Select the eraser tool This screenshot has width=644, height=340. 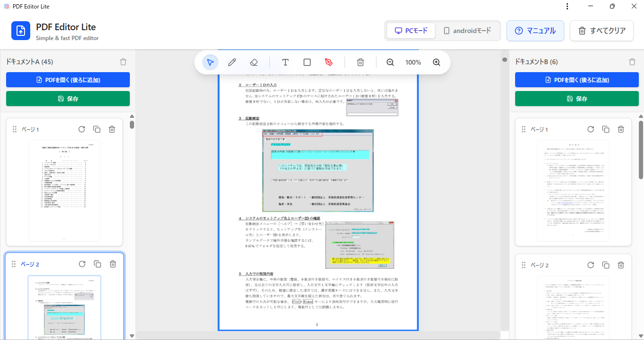pyautogui.click(x=254, y=62)
